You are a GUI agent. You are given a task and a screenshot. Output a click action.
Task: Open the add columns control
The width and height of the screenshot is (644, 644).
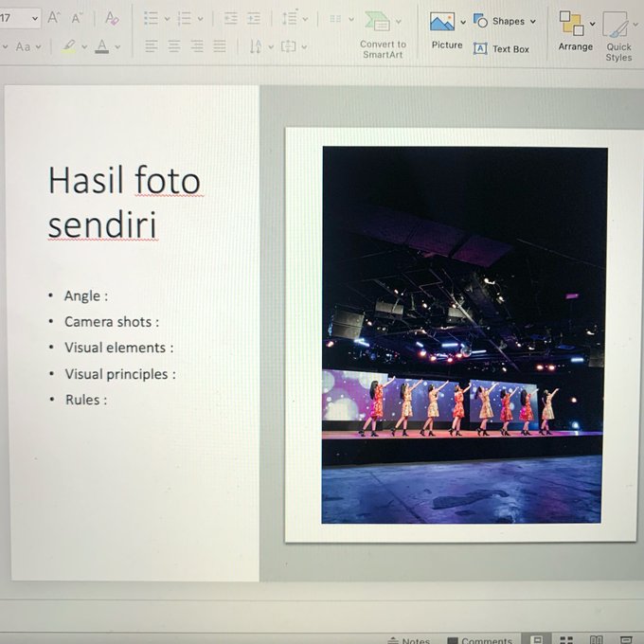click(x=335, y=19)
